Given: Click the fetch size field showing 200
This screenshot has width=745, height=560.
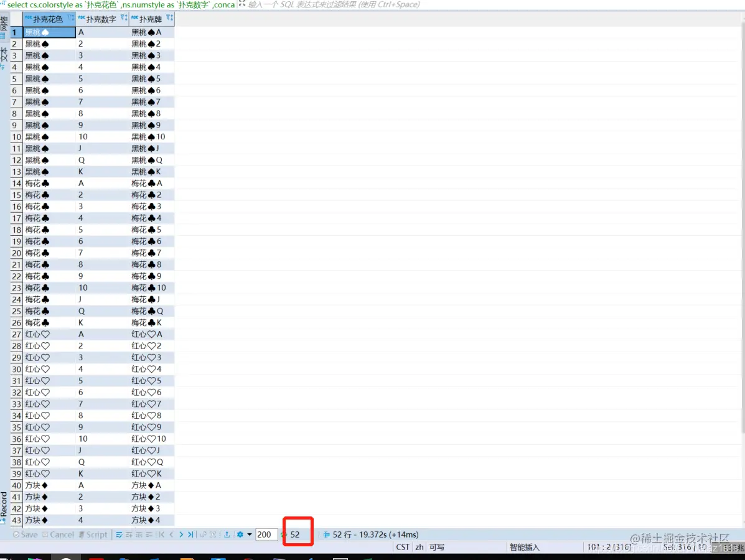Looking at the screenshot, I should tap(266, 534).
